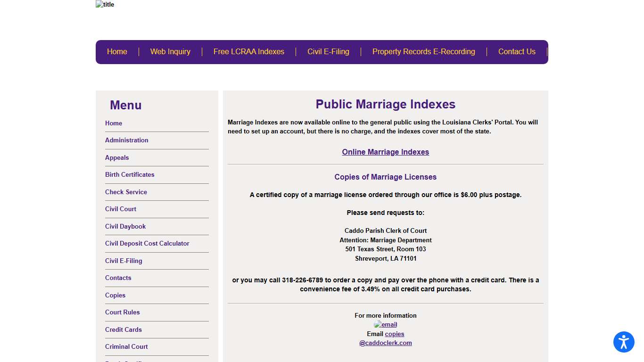Click the email image icon
Screen dimensions: 644x362
[385, 324]
